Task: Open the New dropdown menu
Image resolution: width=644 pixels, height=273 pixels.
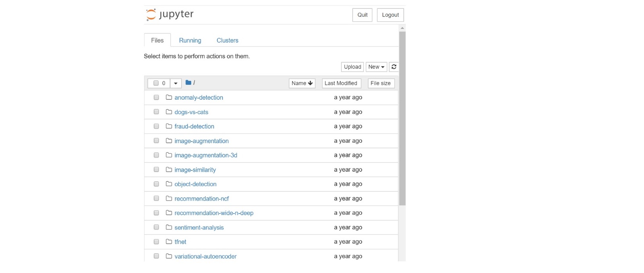Action: [376, 67]
